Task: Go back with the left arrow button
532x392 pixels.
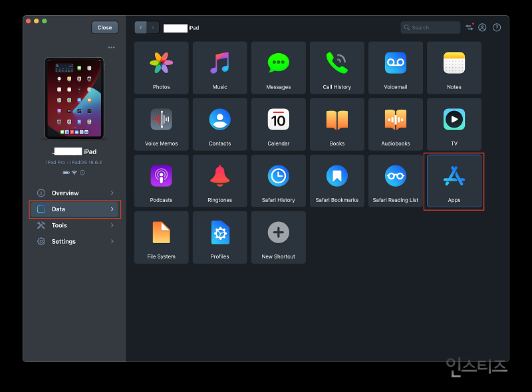Action: pyautogui.click(x=140, y=27)
